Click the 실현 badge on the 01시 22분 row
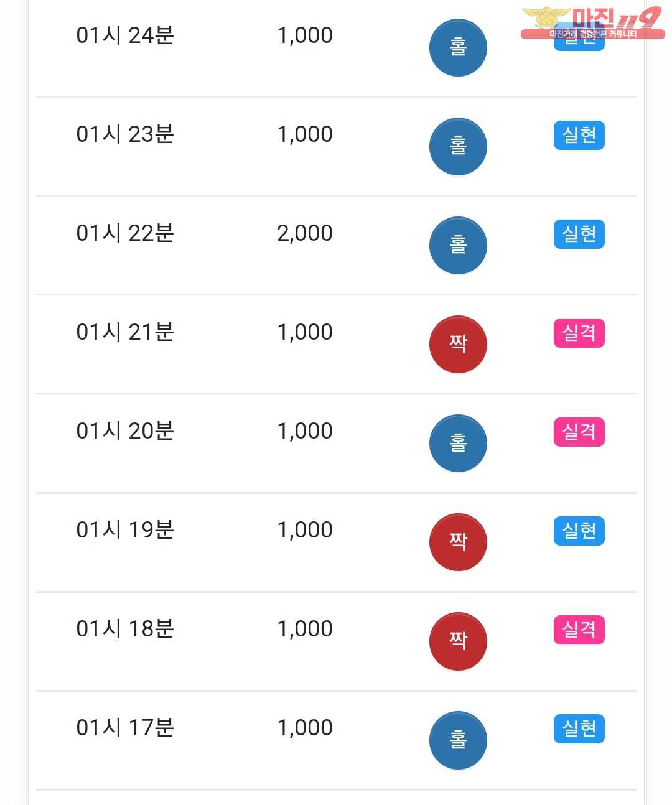The width and height of the screenshot is (672, 805). [x=579, y=235]
